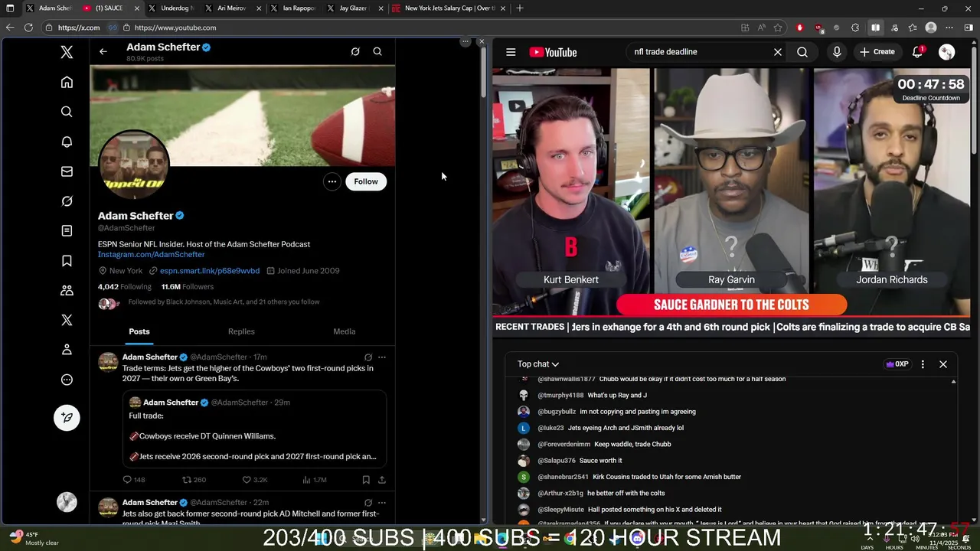Share the Jets trade terms post
Image resolution: width=980 pixels, height=551 pixels.
pos(382,480)
